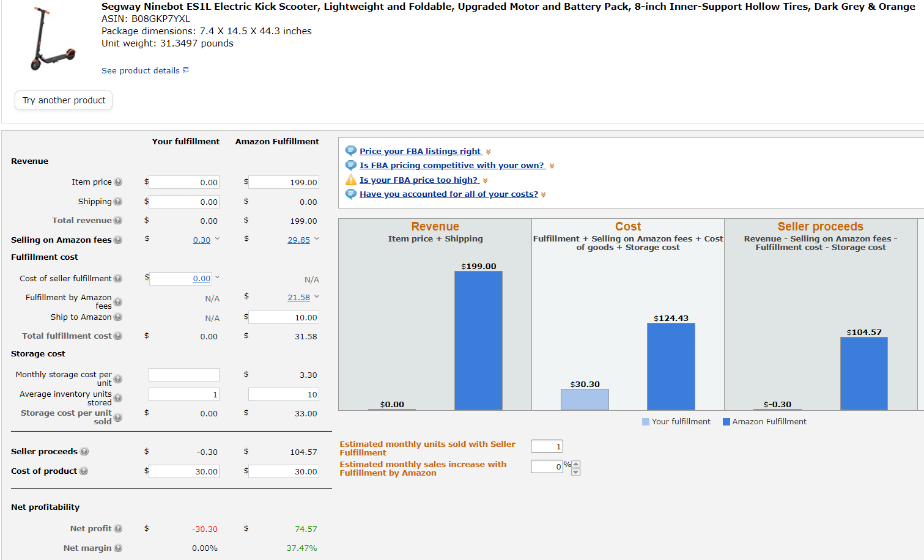Click help icon beside Seller proceeds
This screenshot has height=560, width=924.
[84, 452]
